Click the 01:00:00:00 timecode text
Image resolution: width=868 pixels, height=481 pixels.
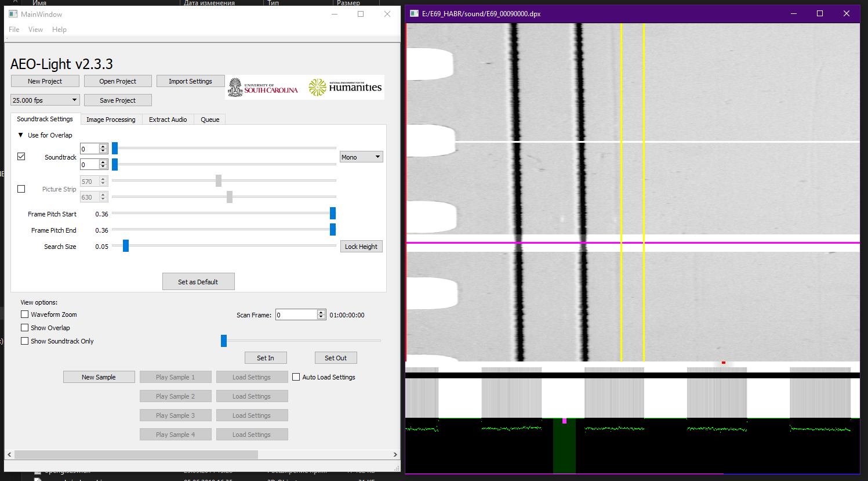tap(347, 315)
